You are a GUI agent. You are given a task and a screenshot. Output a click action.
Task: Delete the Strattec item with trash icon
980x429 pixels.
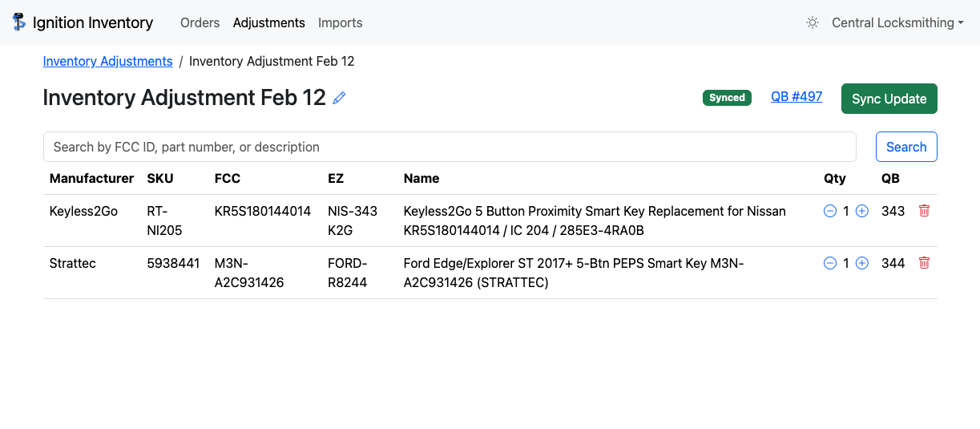tap(924, 263)
